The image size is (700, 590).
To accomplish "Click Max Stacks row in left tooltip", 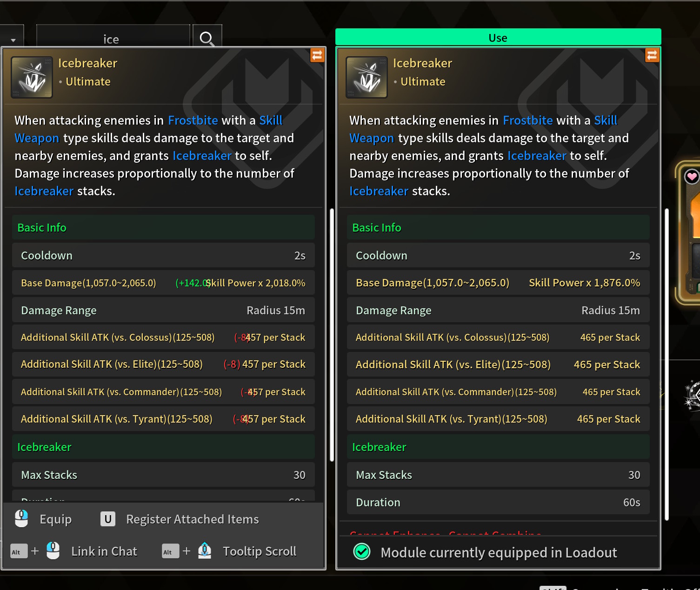I will point(163,475).
